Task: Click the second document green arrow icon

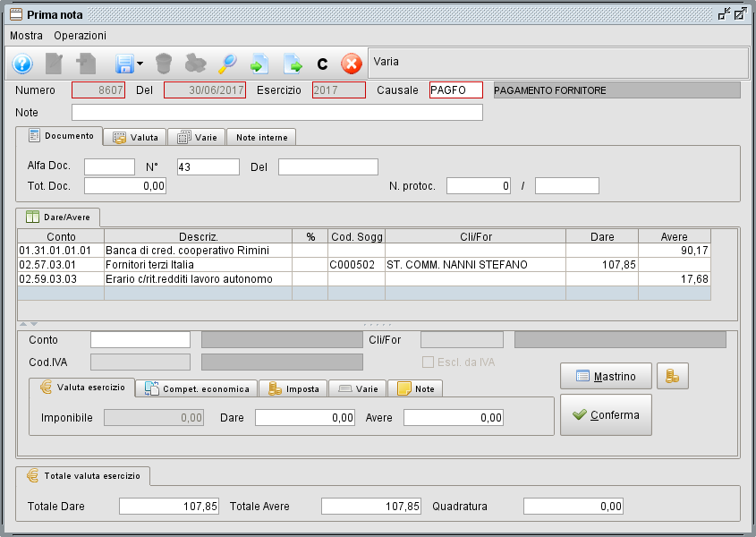Action: [x=293, y=64]
